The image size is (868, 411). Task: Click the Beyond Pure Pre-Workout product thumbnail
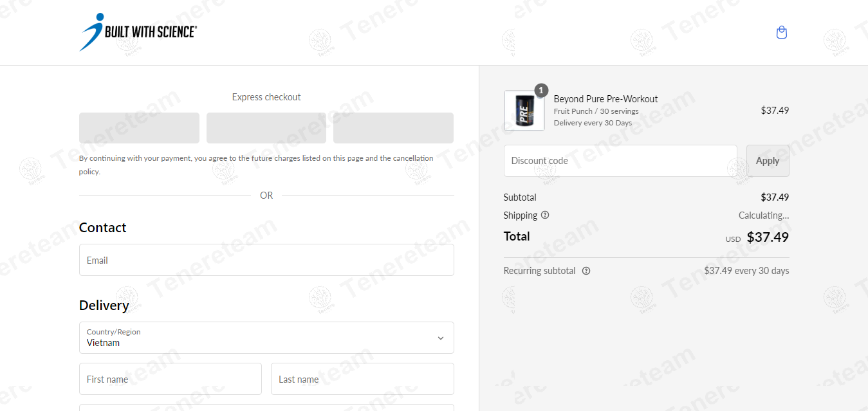pos(524,111)
